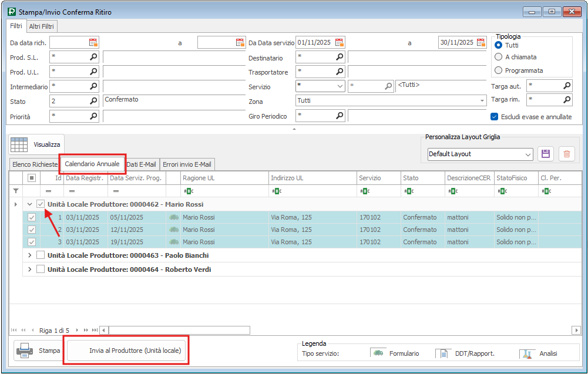Select the A chiamata radio option

pyautogui.click(x=499, y=57)
